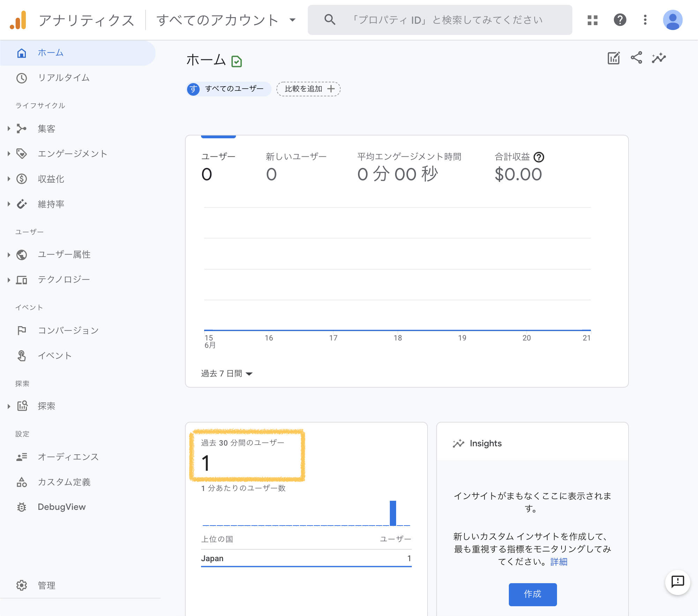
Task: Click the 集客 acquisition icon
Action: (x=22, y=129)
